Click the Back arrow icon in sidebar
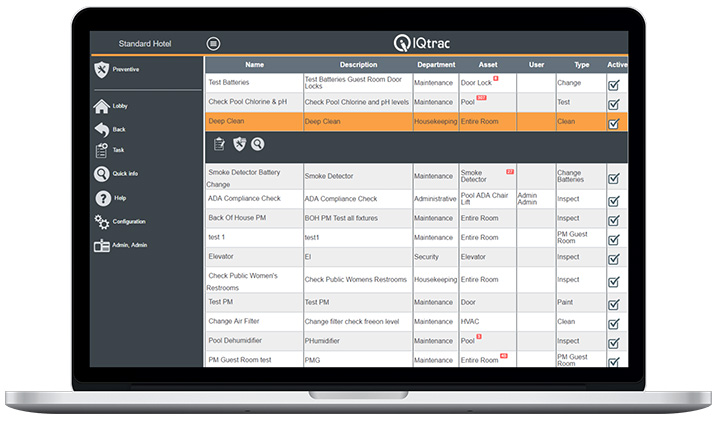 [101, 129]
